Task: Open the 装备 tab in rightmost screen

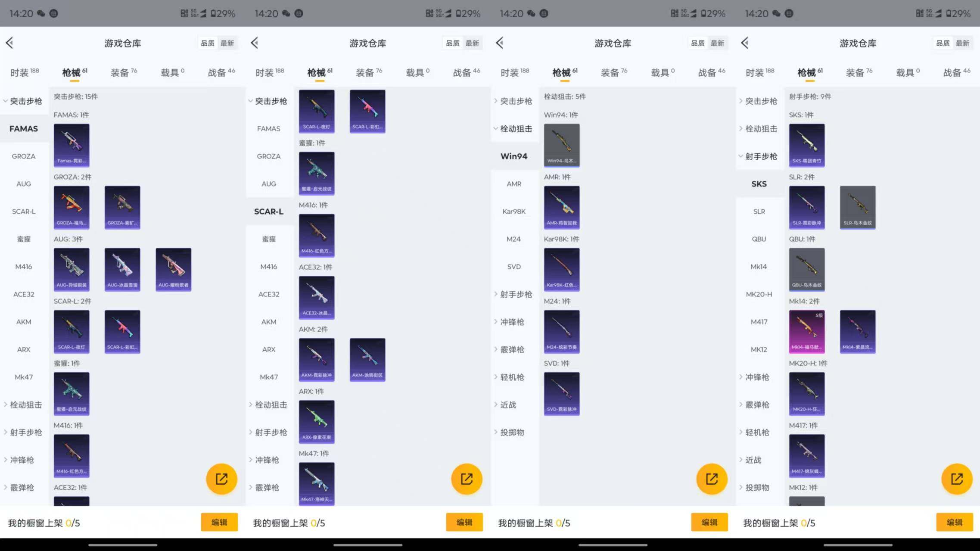Action: pyautogui.click(x=859, y=72)
